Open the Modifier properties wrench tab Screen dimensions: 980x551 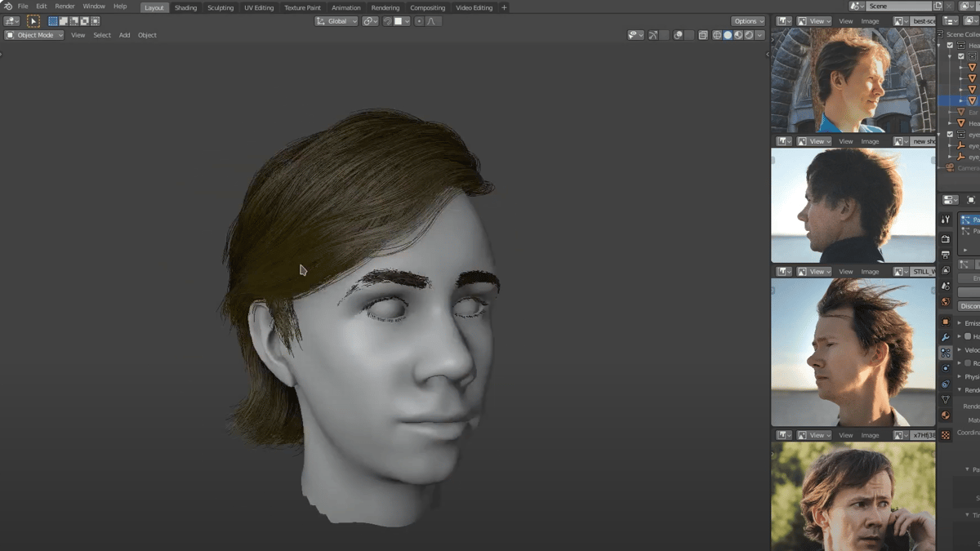coord(946,337)
